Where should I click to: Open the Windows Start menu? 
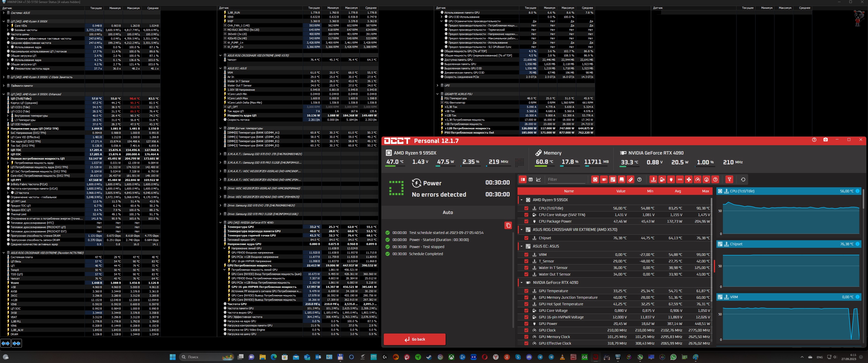[x=173, y=357]
